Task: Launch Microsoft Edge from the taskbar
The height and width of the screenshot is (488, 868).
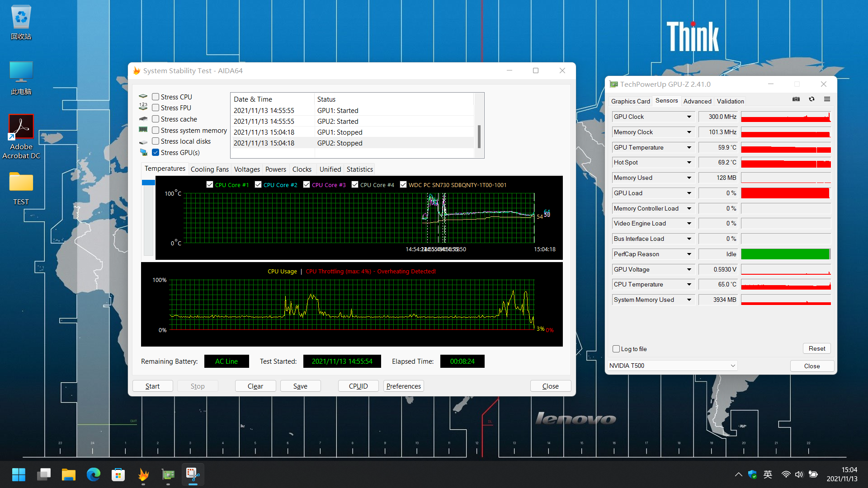Action: [94, 474]
